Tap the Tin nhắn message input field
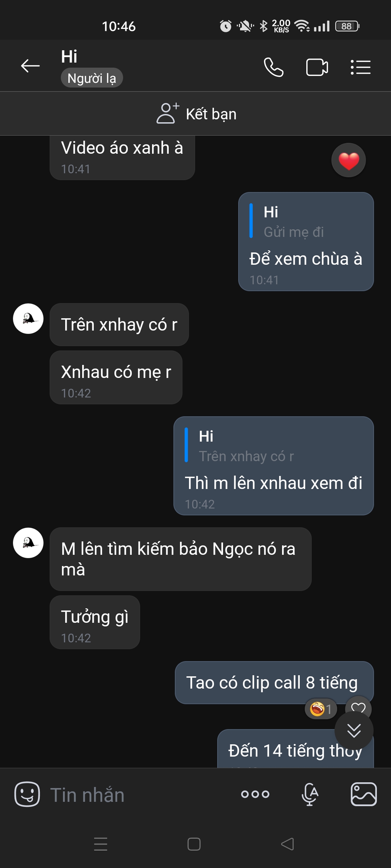Viewport: 391px width, 868px height. click(x=138, y=795)
